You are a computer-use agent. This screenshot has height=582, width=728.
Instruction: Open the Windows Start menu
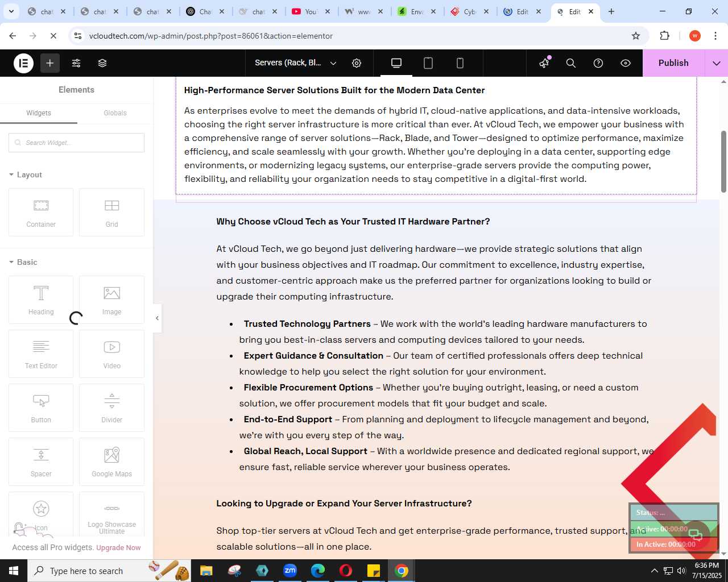(14, 571)
